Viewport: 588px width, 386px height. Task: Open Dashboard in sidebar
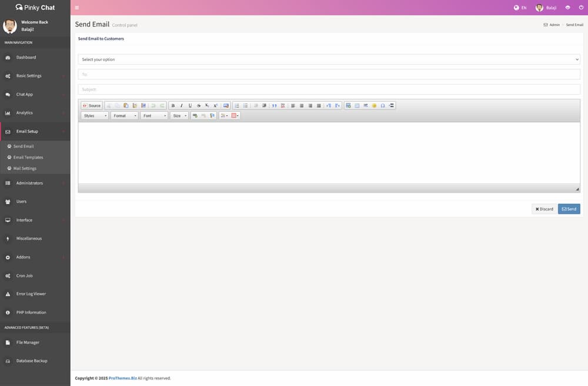(x=35, y=58)
